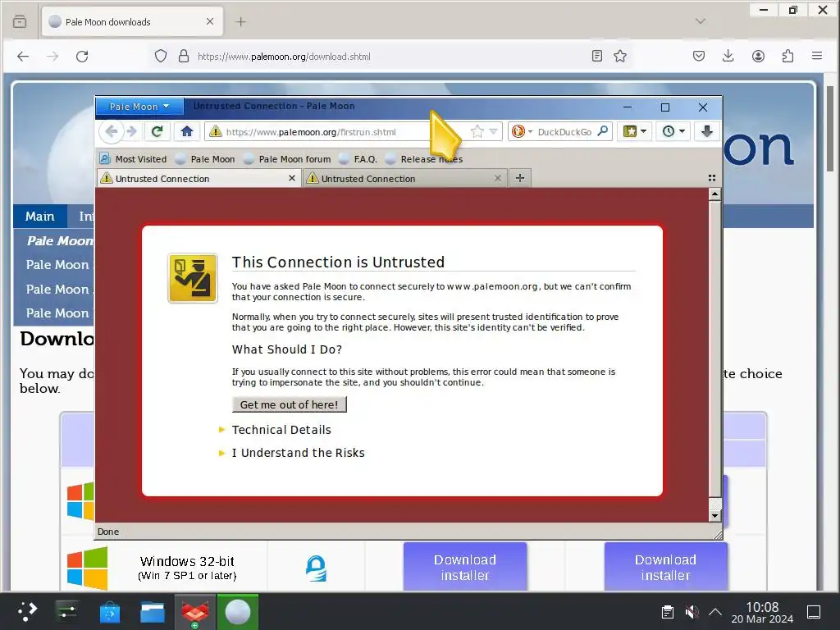Click Main tab on Pale Moon website

point(39,216)
